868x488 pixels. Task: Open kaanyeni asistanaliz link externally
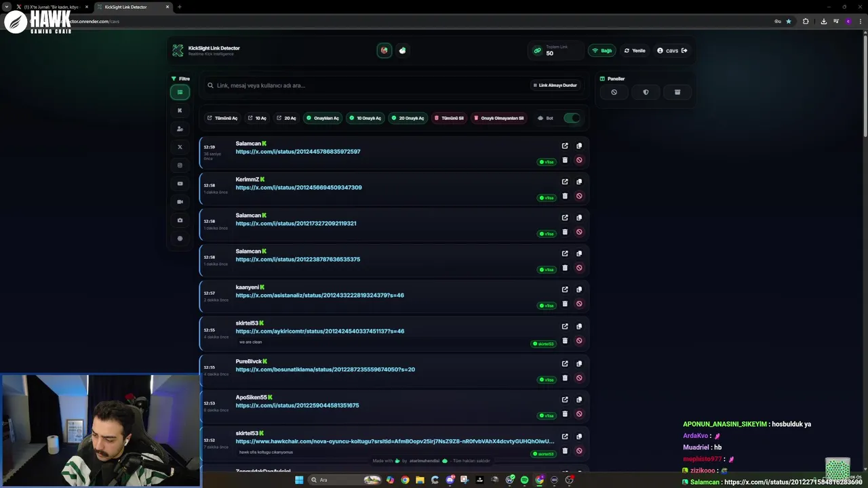[565, 289]
